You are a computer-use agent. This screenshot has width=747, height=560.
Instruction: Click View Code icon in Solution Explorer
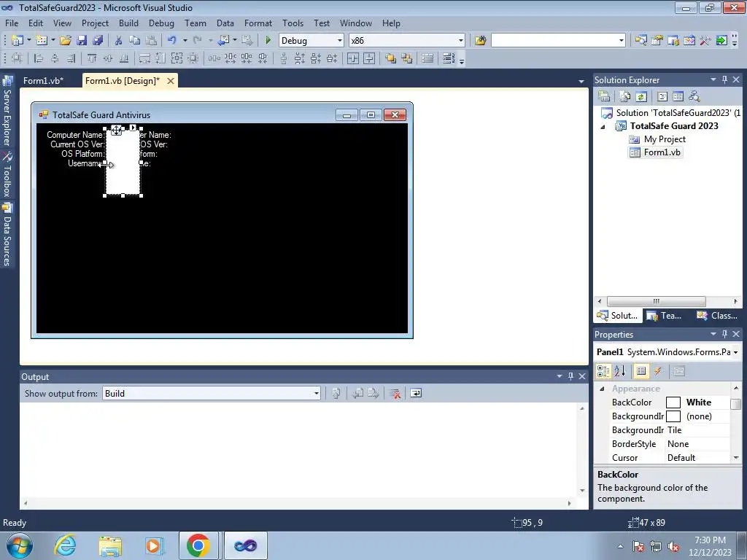662,97
